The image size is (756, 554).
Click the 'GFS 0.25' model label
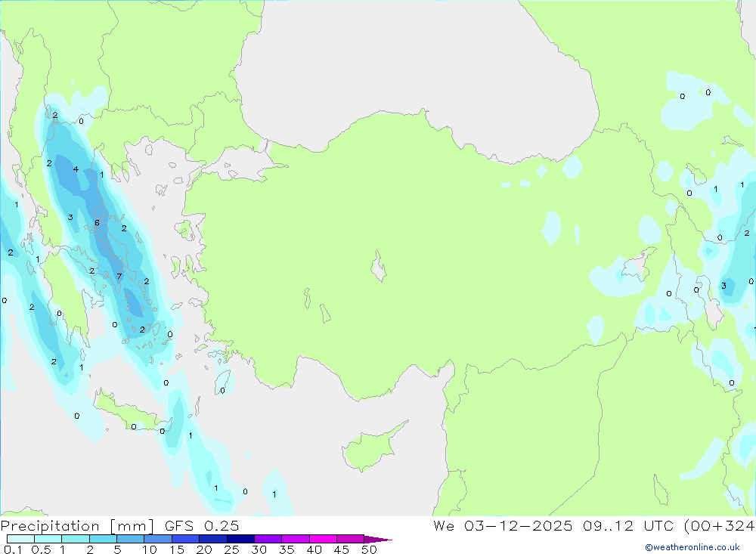[202, 526]
